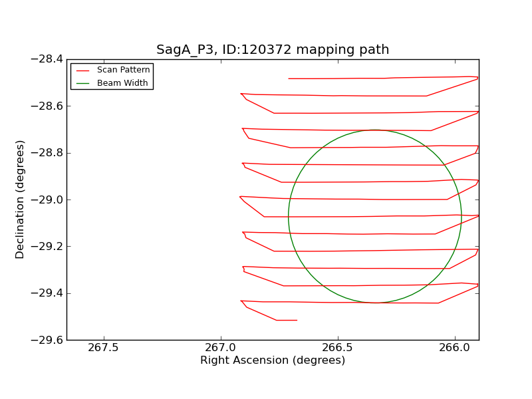Select the 'Beam Width' legend text
This screenshot has width=532, height=399.
point(122,83)
